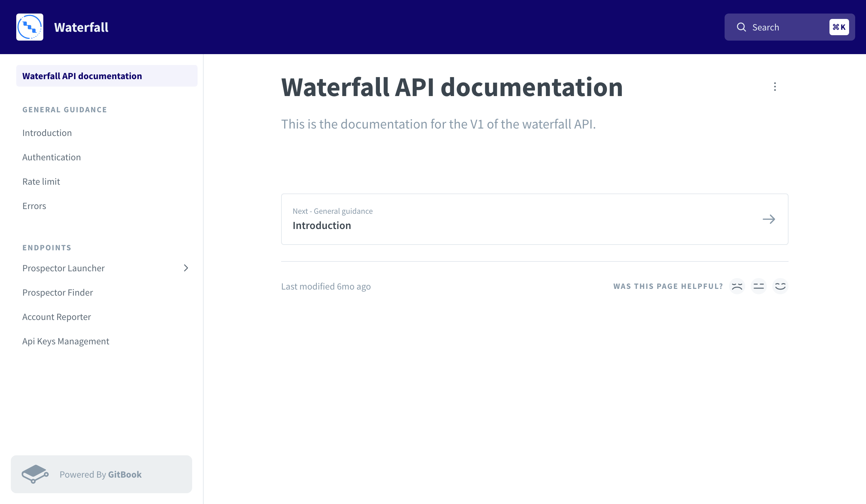This screenshot has width=866, height=504.
Task: Click the page heading Waterfall API documentation
Action: tap(452, 87)
